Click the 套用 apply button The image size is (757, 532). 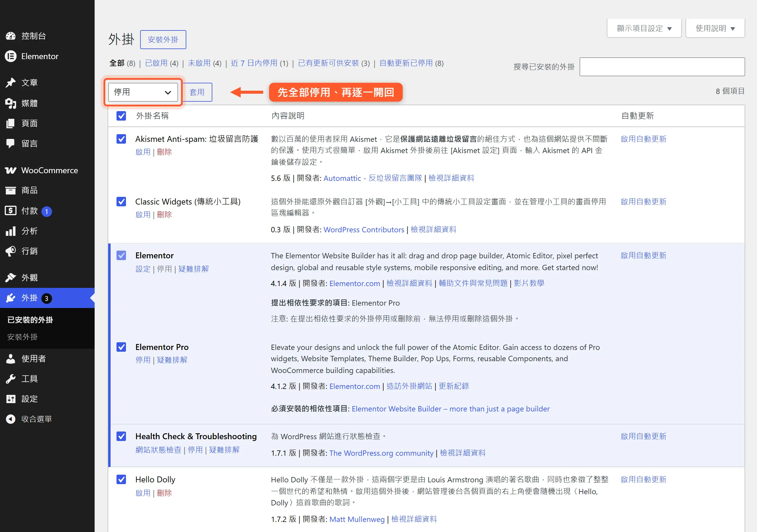tap(197, 92)
